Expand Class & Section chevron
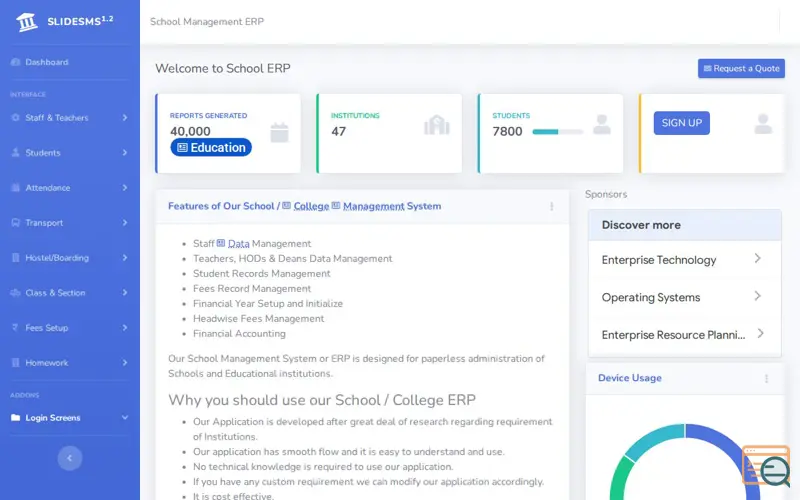This screenshot has width=800, height=500. [x=125, y=293]
